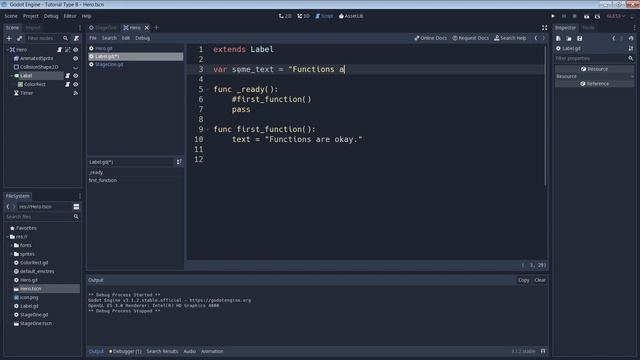The image size is (640, 360).
Task: Add a new node with plus icon
Action: pyautogui.click(x=9, y=38)
